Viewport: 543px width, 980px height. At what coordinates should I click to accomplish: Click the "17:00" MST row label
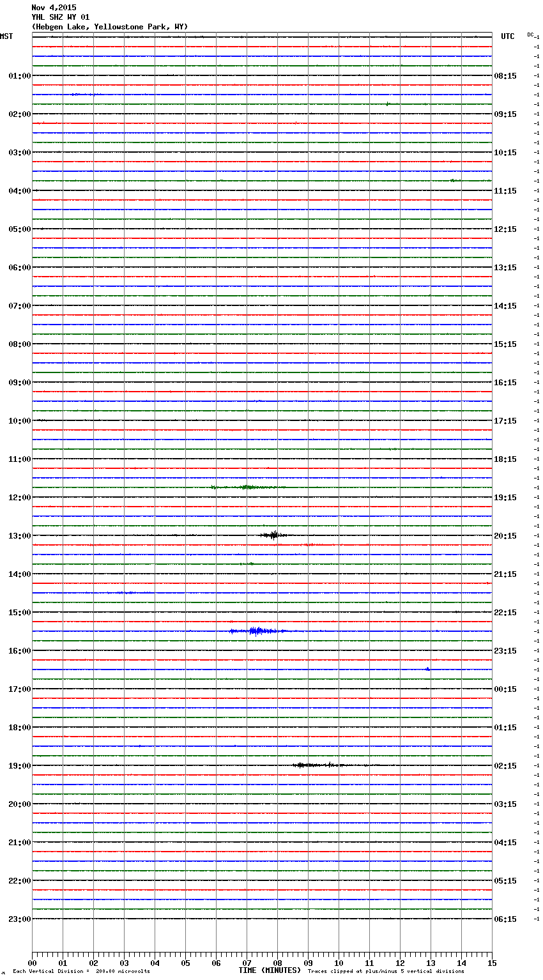20,689
